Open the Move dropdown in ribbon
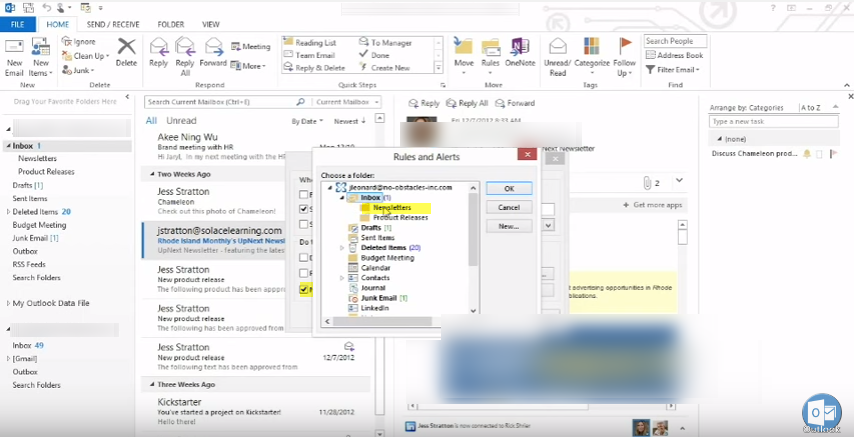Screen dimensions: 854x437 [463, 57]
